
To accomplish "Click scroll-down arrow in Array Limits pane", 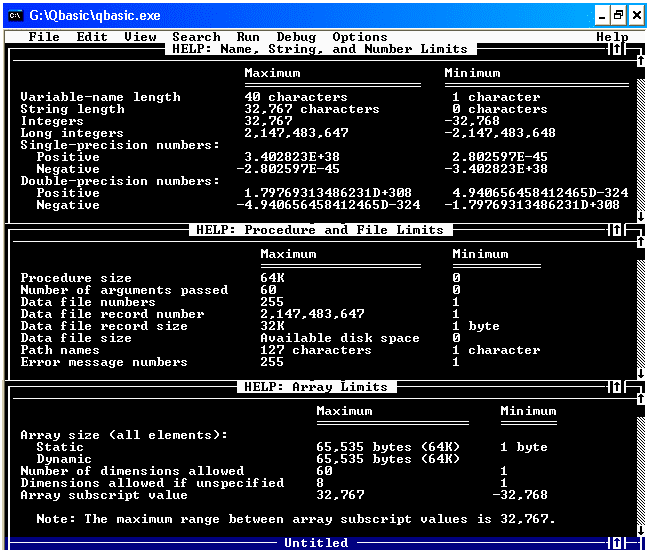I will [x=641, y=530].
